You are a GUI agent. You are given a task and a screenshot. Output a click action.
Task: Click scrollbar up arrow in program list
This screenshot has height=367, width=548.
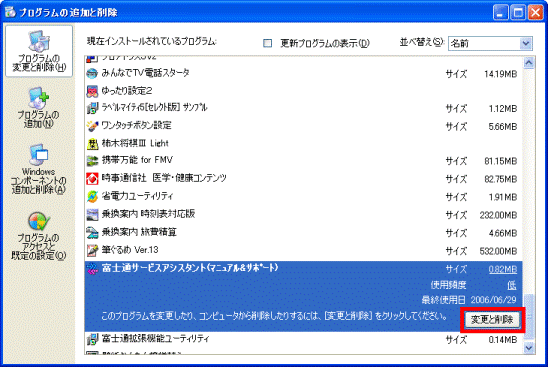(x=528, y=63)
